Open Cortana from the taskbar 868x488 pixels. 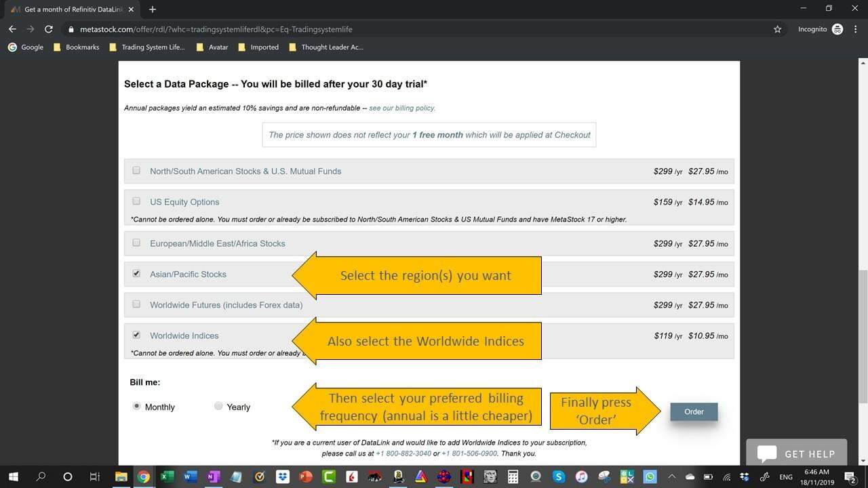pyautogui.click(x=67, y=476)
